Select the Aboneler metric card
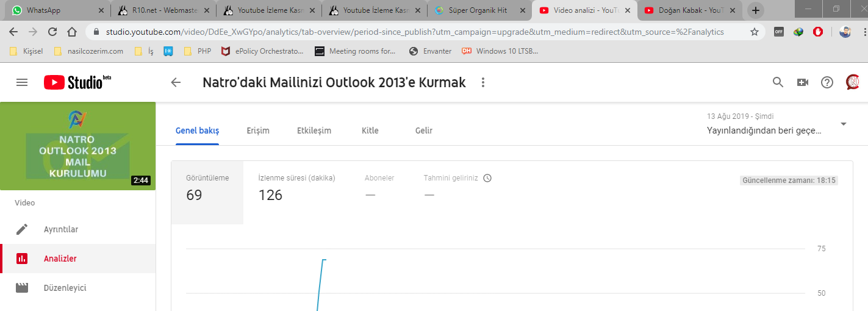 pyautogui.click(x=379, y=193)
